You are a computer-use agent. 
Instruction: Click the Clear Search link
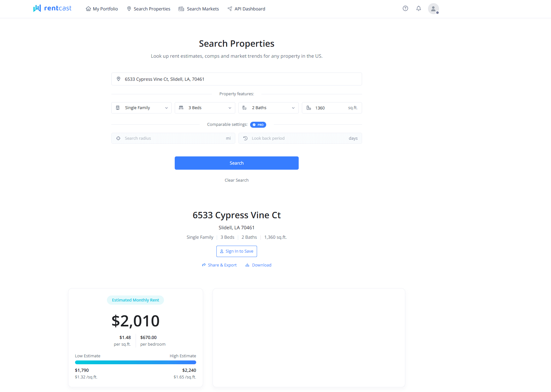[237, 180]
